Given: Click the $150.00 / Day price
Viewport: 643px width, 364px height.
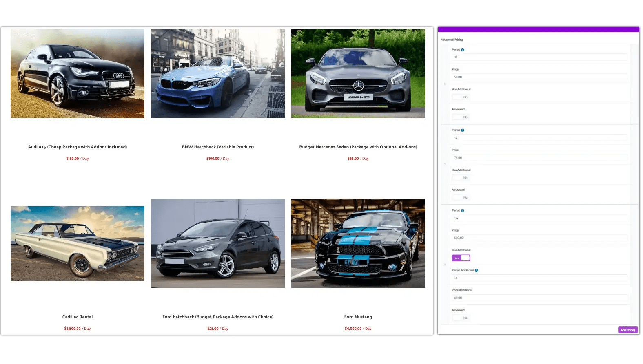Looking at the screenshot, I should pos(78,159).
